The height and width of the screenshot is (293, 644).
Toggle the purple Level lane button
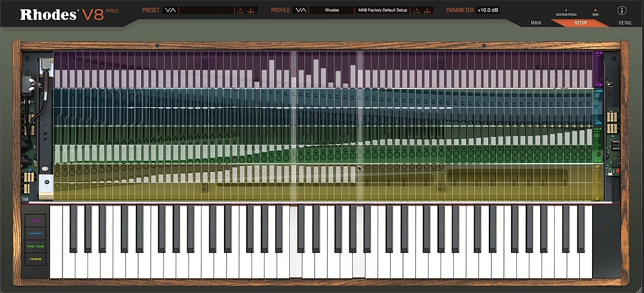click(36, 221)
